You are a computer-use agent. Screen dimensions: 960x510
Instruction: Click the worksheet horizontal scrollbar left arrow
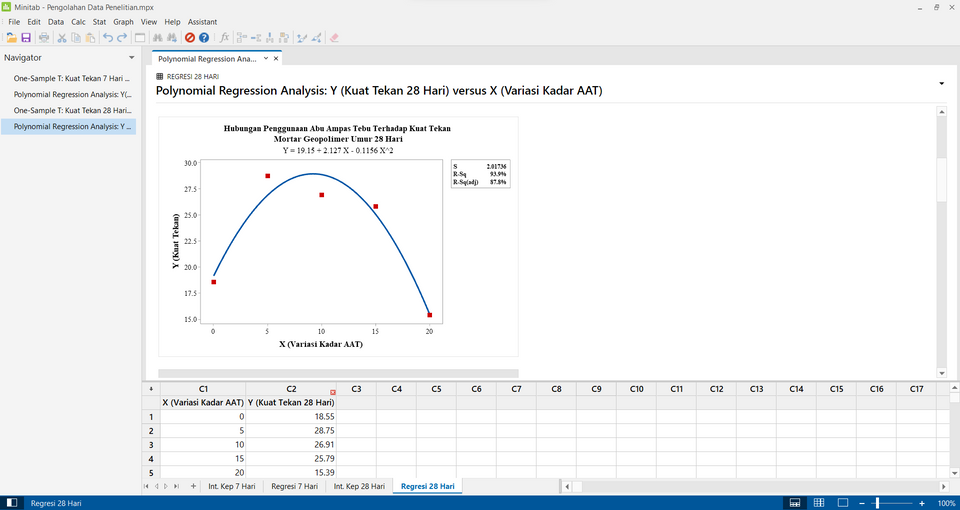coord(567,486)
